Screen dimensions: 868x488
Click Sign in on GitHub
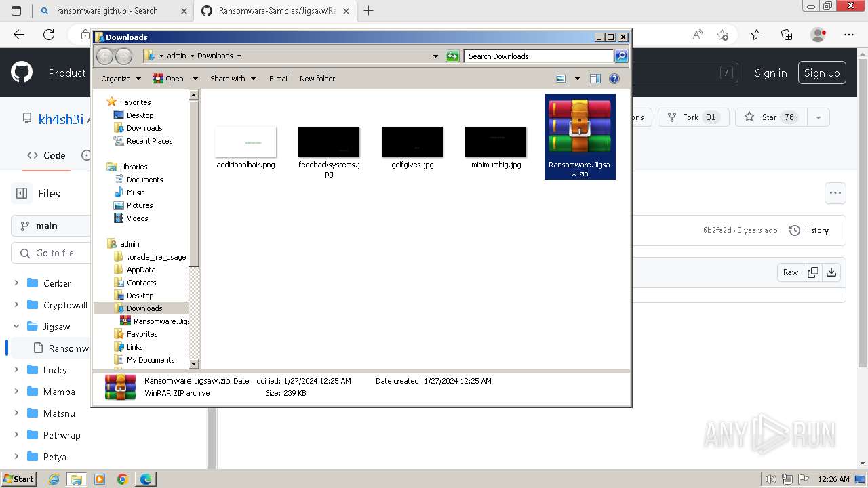[771, 73]
